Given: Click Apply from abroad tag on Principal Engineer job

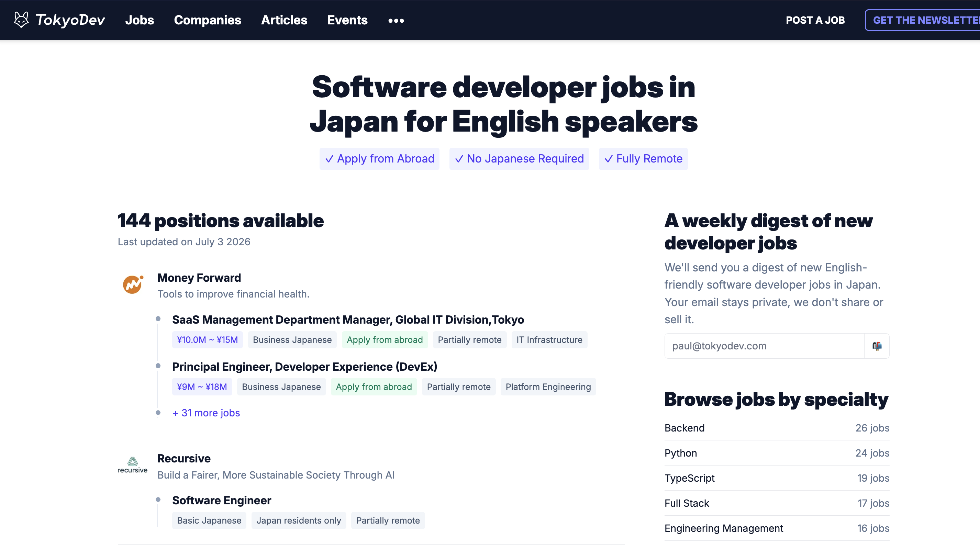Looking at the screenshot, I should pyautogui.click(x=374, y=387).
